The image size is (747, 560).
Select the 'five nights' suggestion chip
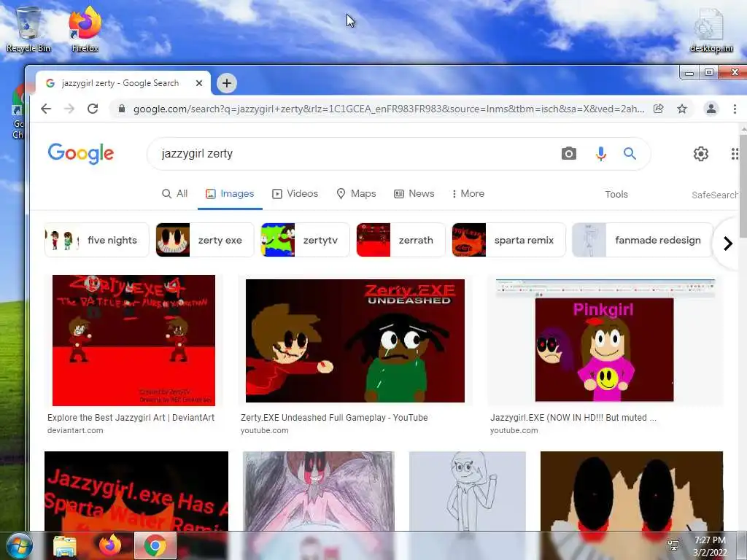(x=97, y=240)
